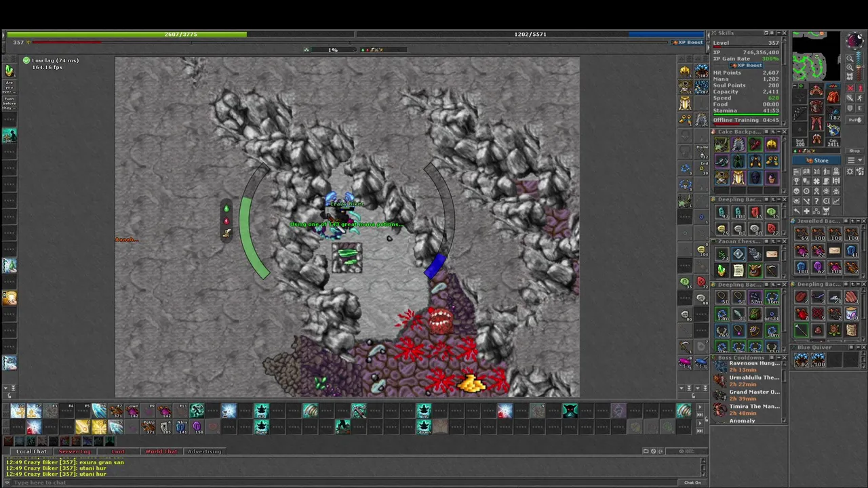Minimize the Skills panel

pos(778,33)
